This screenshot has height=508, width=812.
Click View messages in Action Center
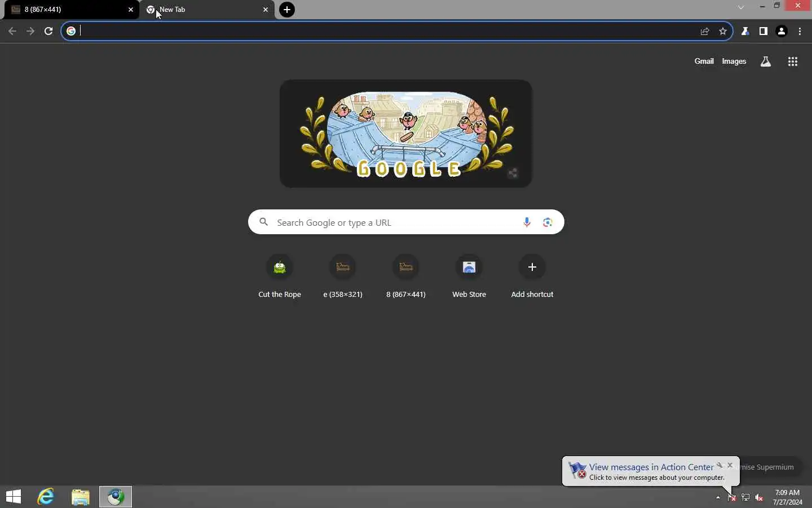(x=651, y=467)
